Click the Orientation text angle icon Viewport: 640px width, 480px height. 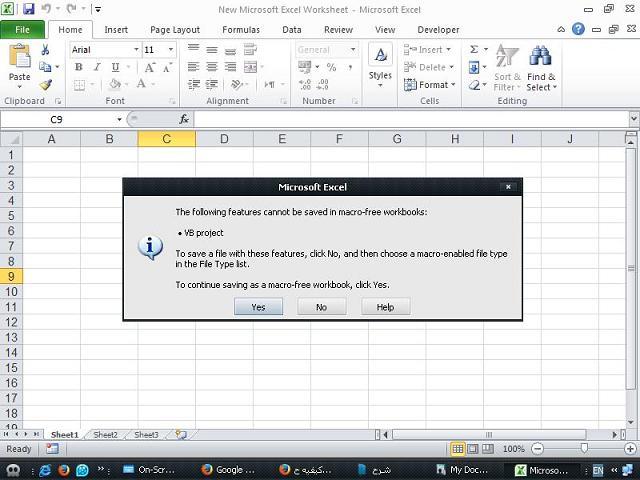(236, 84)
